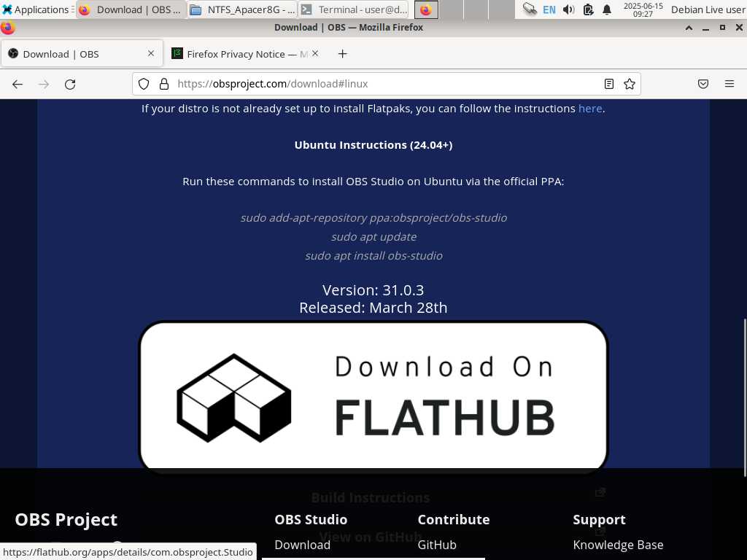Open the Debian Live user menu
Image resolution: width=747 pixels, height=560 pixels.
click(708, 9)
